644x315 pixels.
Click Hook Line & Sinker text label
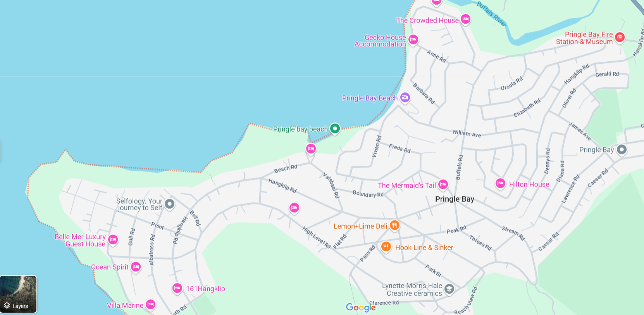424,247
